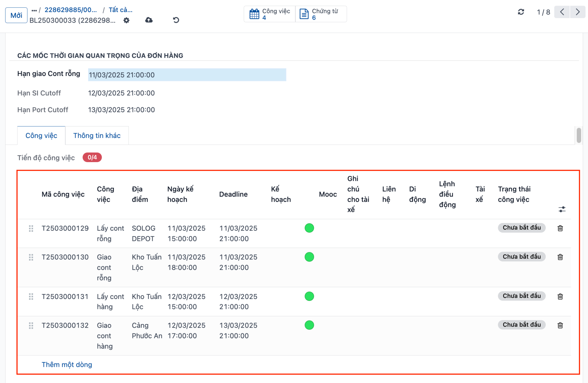
Task: Click the Thêm một dòng link
Action: pos(67,365)
